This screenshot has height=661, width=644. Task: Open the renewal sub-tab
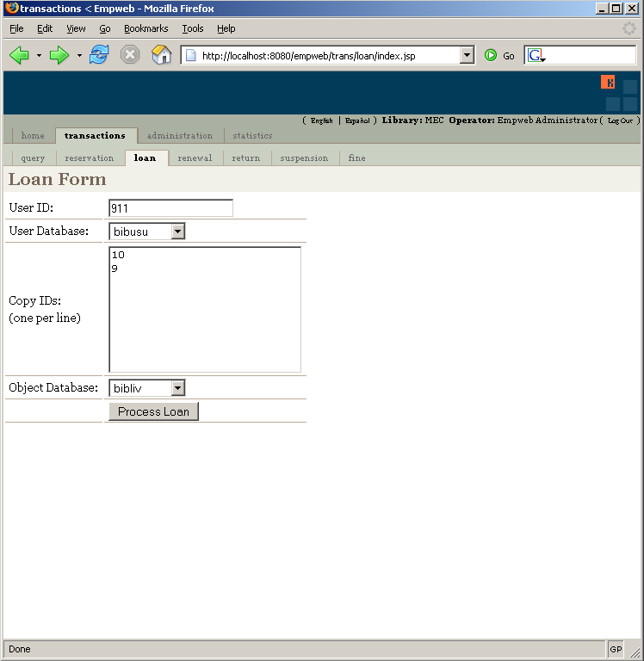(x=195, y=158)
